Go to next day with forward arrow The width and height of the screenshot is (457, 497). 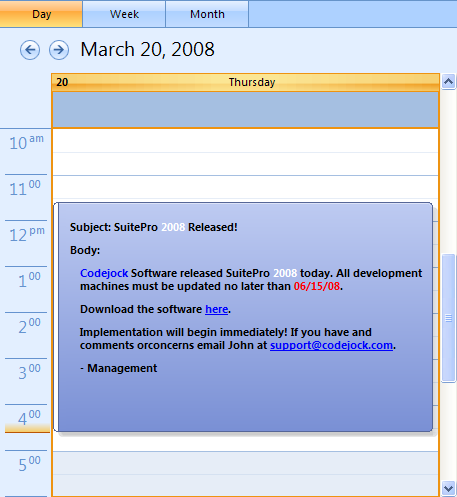click(59, 50)
